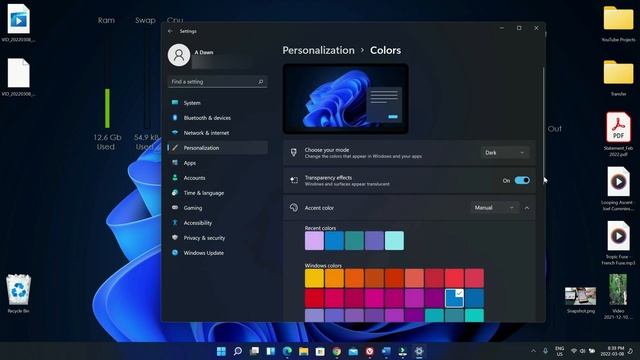Click the selected blue swatch with checkmark
The height and width of the screenshot is (360, 640).
tap(454, 298)
